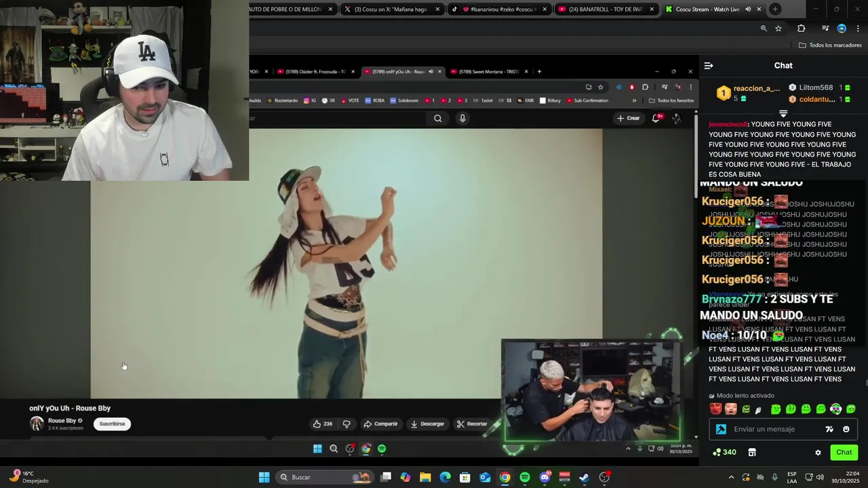This screenshot has width=868, height=488.
Task: Open Chrome from the Windows taskbar
Action: (x=505, y=477)
